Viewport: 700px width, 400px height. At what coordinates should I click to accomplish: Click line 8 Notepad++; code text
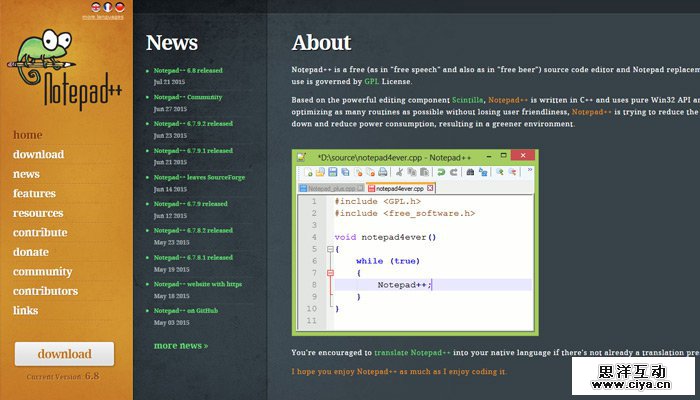404,285
